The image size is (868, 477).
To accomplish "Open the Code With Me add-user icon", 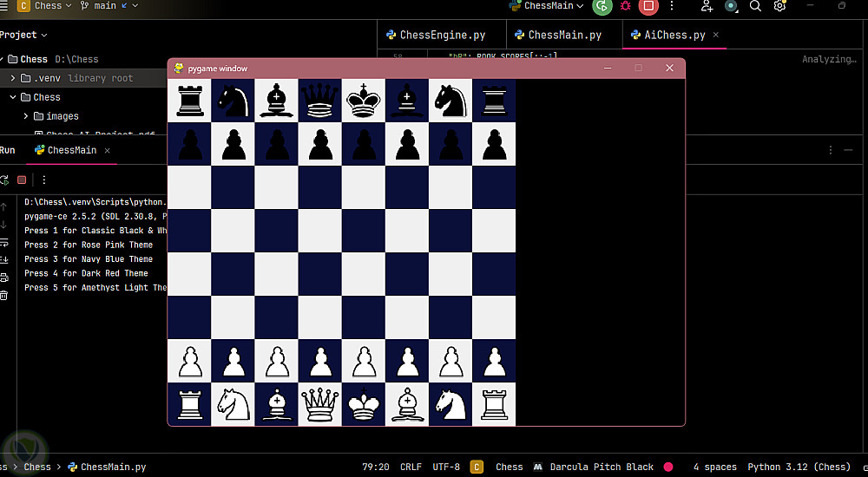I will [707, 6].
